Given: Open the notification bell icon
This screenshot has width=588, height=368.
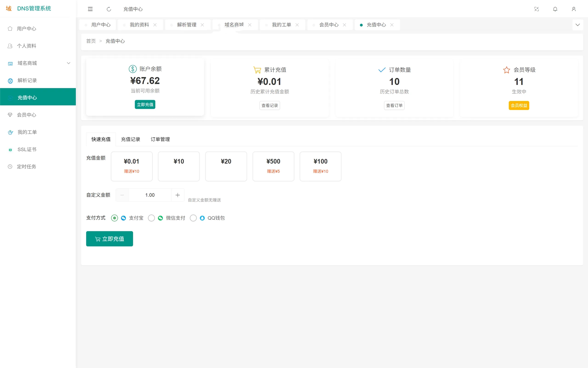Looking at the screenshot, I should (555, 9).
